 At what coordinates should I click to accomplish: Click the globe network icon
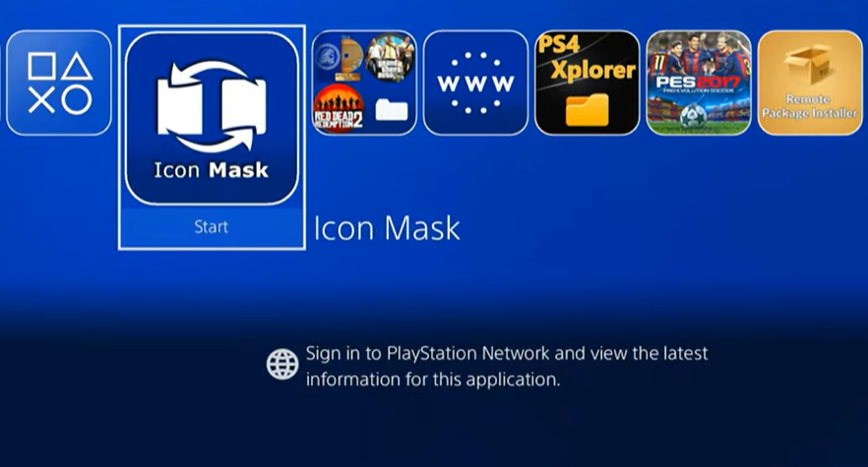tap(282, 364)
